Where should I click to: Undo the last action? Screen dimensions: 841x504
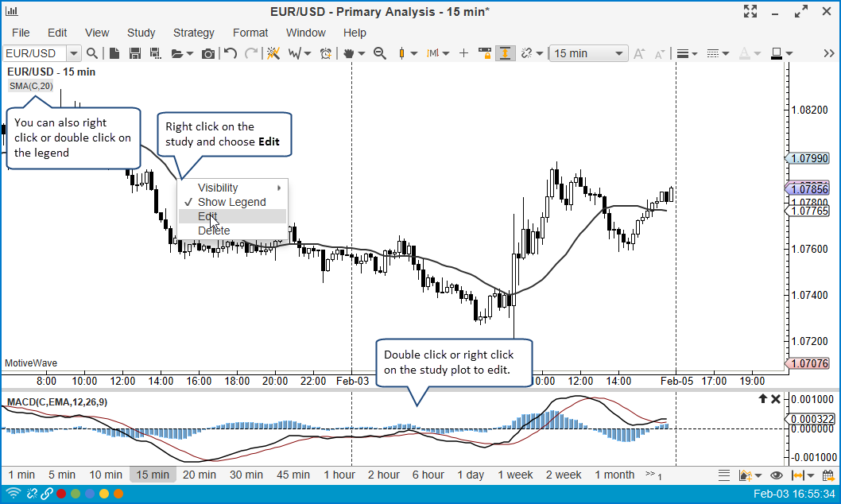pos(231,53)
